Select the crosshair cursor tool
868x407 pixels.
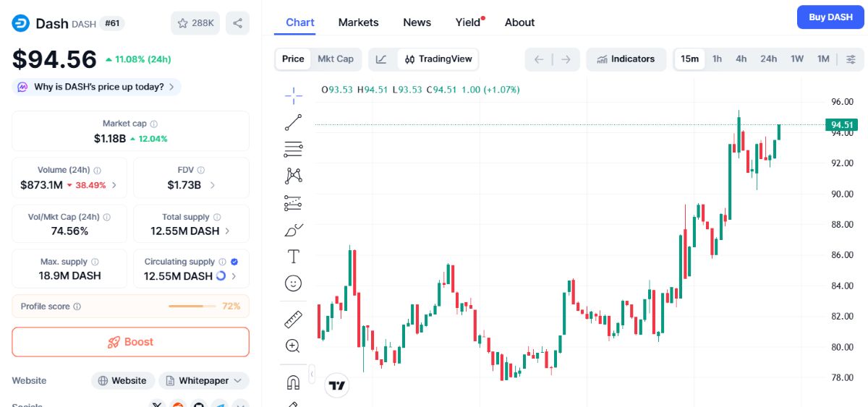point(293,95)
